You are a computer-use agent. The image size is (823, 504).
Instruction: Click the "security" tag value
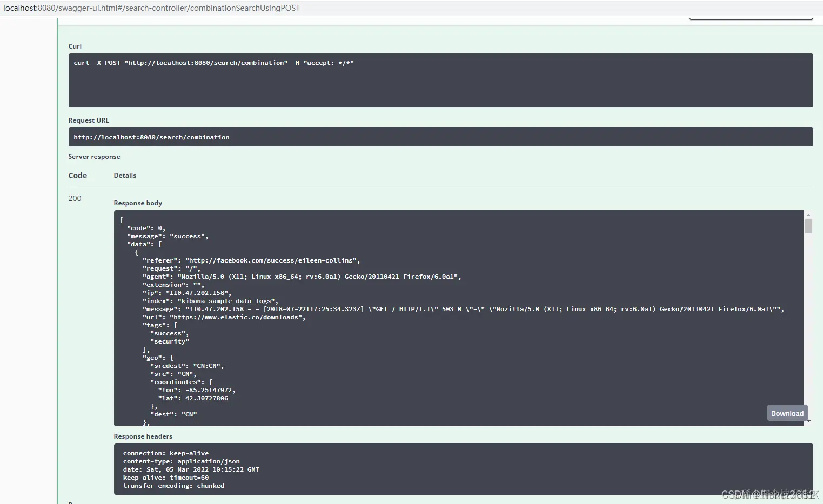pos(170,341)
